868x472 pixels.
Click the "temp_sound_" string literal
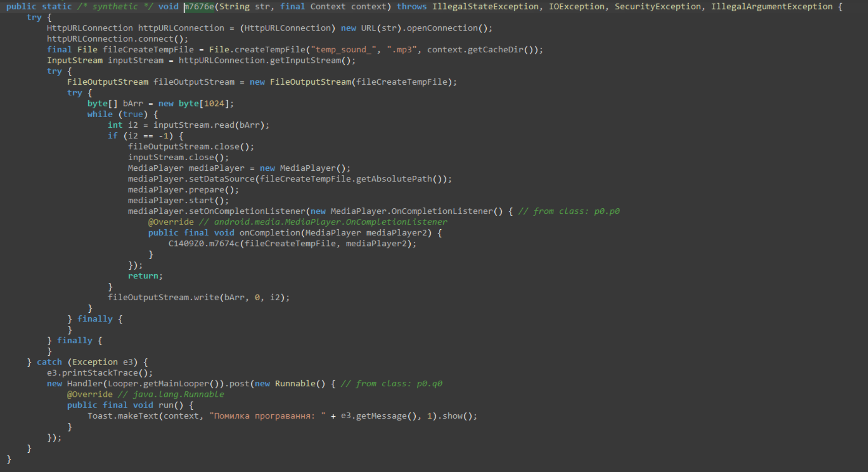[x=345, y=50]
